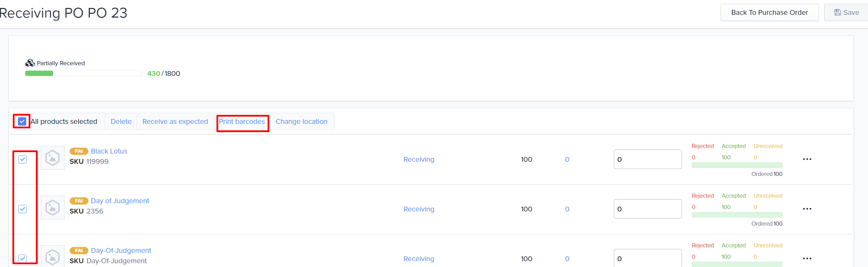Open the Black Lotus product link

coord(109,151)
